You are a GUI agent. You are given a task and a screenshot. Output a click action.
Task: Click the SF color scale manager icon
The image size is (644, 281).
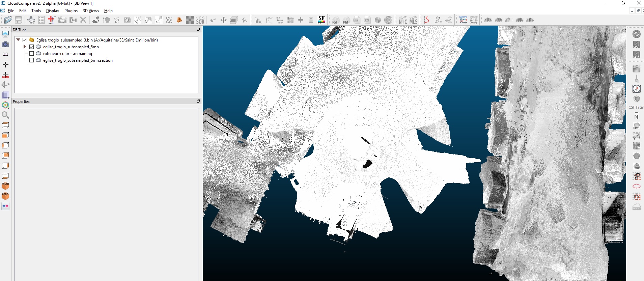pyautogui.click(x=321, y=20)
